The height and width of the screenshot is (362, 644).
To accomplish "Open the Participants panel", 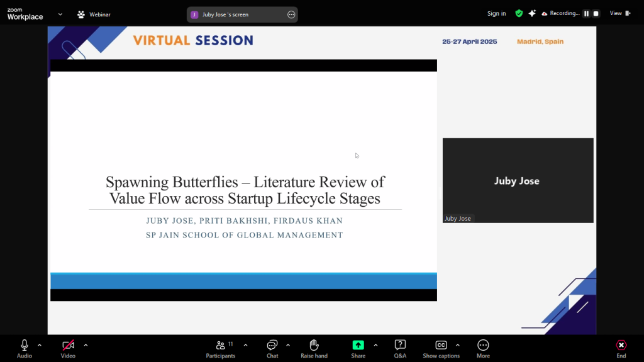I will pyautogui.click(x=221, y=345).
